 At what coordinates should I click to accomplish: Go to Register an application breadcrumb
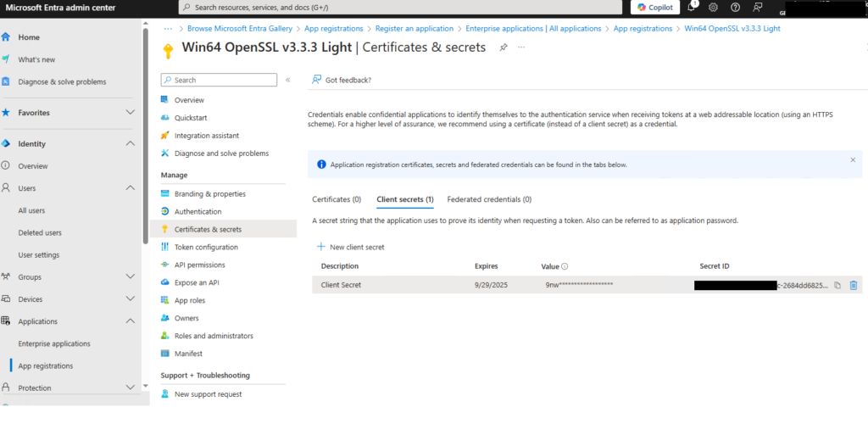(x=414, y=28)
